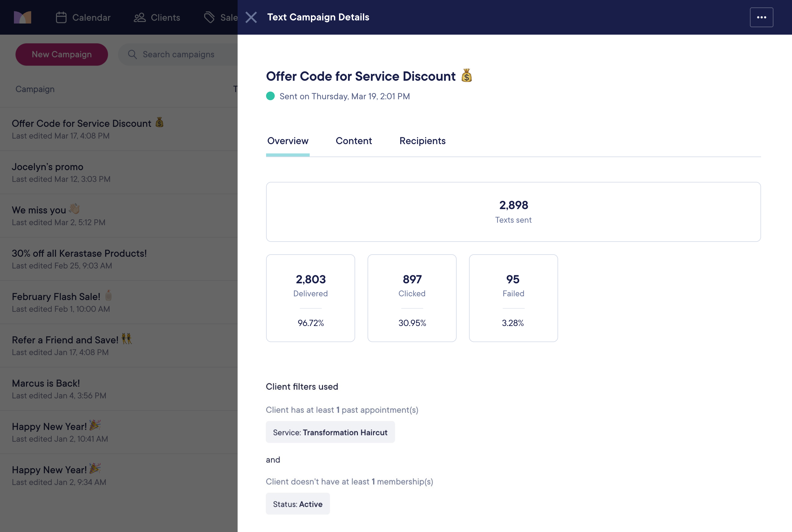
Task: Open the February Flash Sale! campaign
Action: tap(56, 297)
